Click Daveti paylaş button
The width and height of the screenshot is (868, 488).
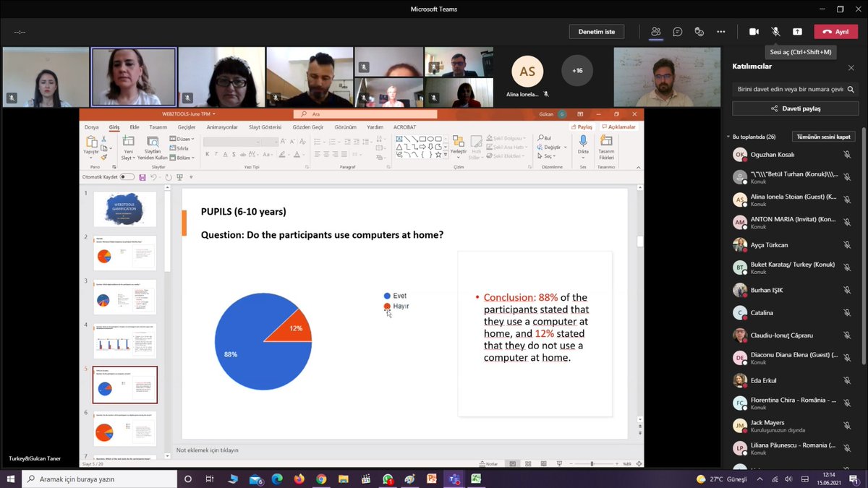coord(796,108)
